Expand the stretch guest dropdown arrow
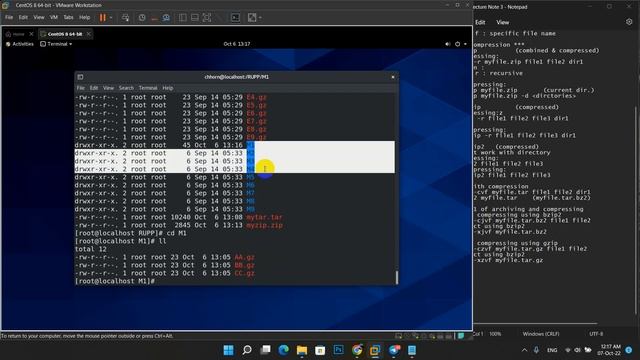Image resolution: width=640 pixels, height=360 pixels. (260, 18)
